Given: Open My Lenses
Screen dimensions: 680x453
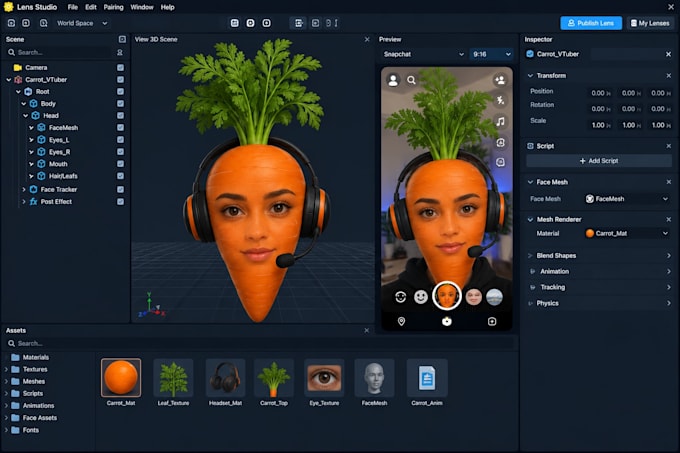Looking at the screenshot, I should 649,23.
